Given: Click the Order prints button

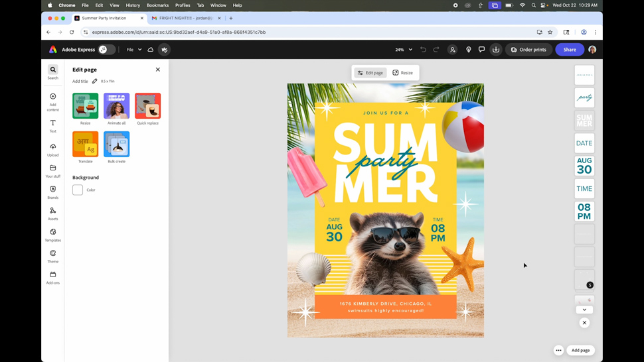Looking at the screenshot, I should [x=528, y=50].
